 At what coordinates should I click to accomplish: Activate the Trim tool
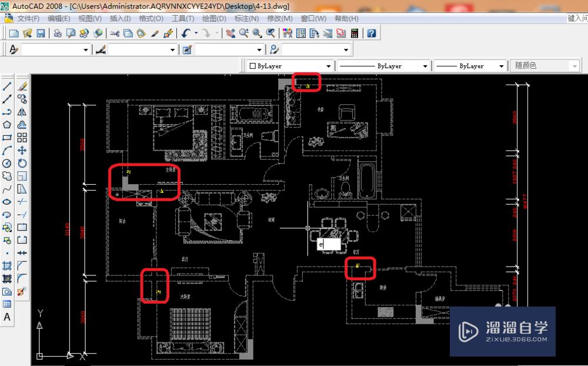(x=22, y=202)
